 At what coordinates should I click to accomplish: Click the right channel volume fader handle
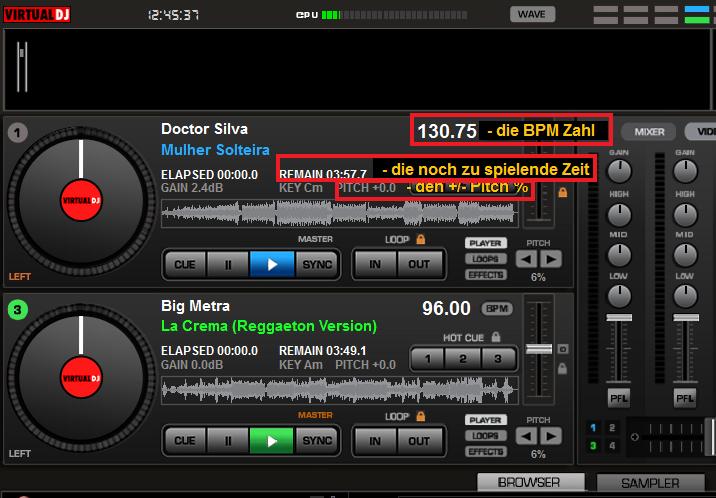pos(685,318)
